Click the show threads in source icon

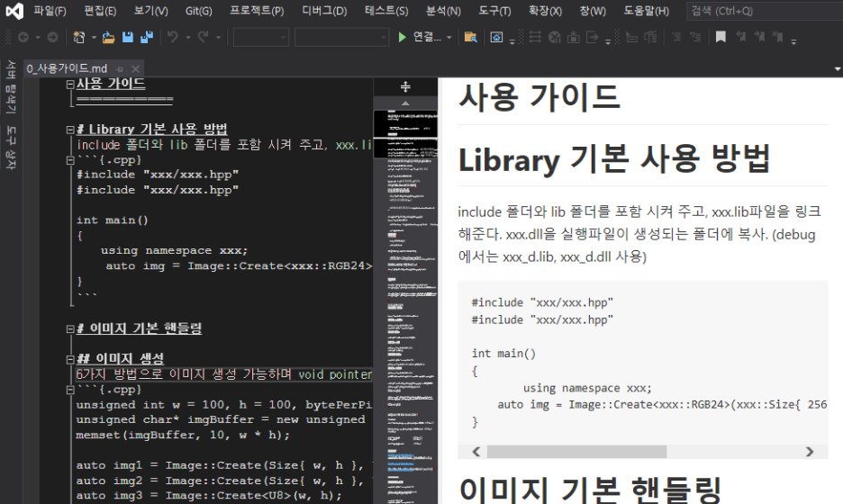click(x=535, y=37)
